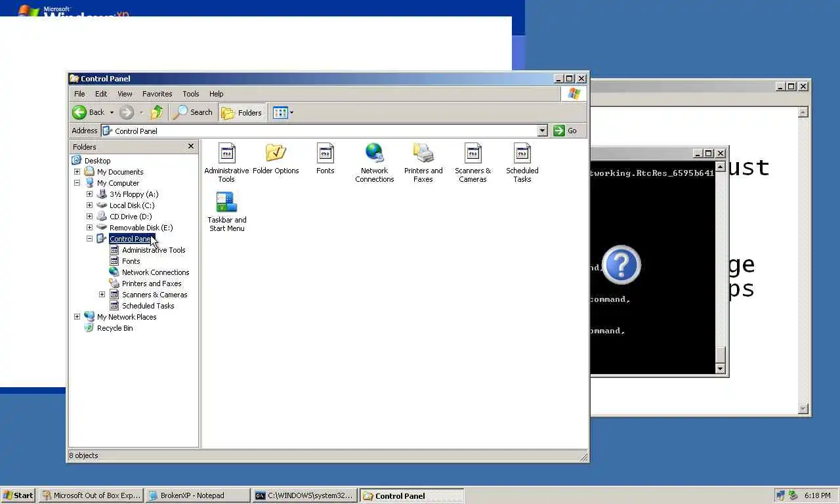Viewport: 840px width, 504px height.
Task: Click the Go button
Action: pyautogui.click(x=566, y=131)
